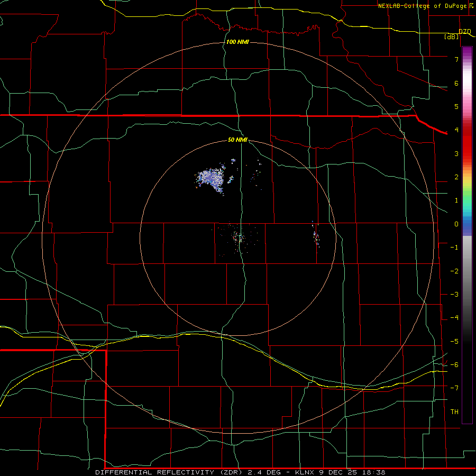Click the color scale value 2
This screenshot has width=476, height=476.
tap(456, 177)
